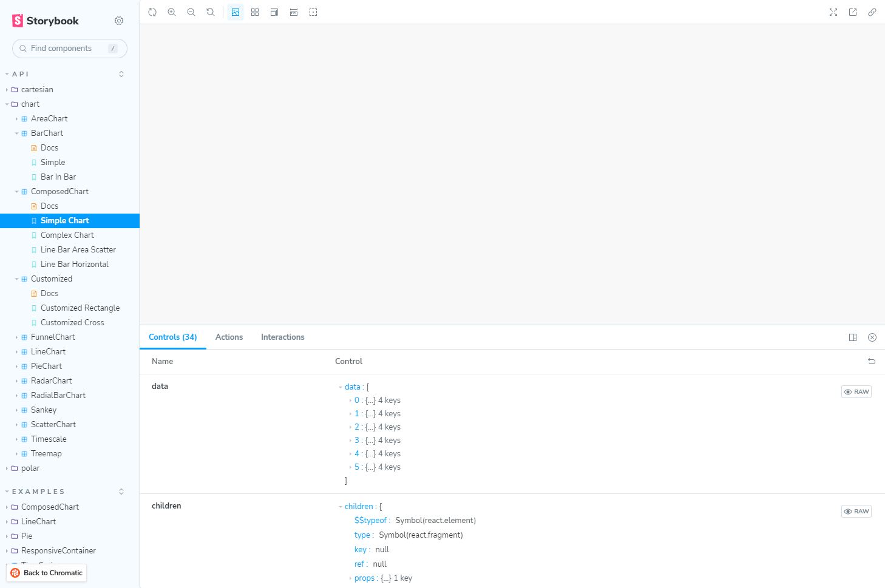Open the measure tool
885x588 pixels.
tap(293, 12)
